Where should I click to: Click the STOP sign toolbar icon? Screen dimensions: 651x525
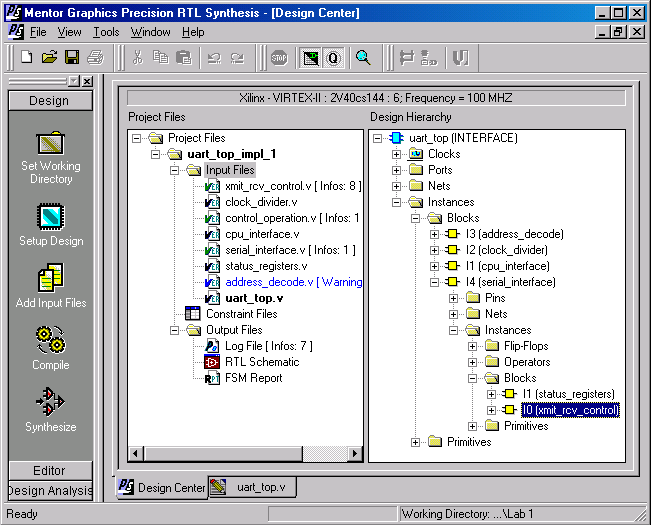tap(279, 58)
